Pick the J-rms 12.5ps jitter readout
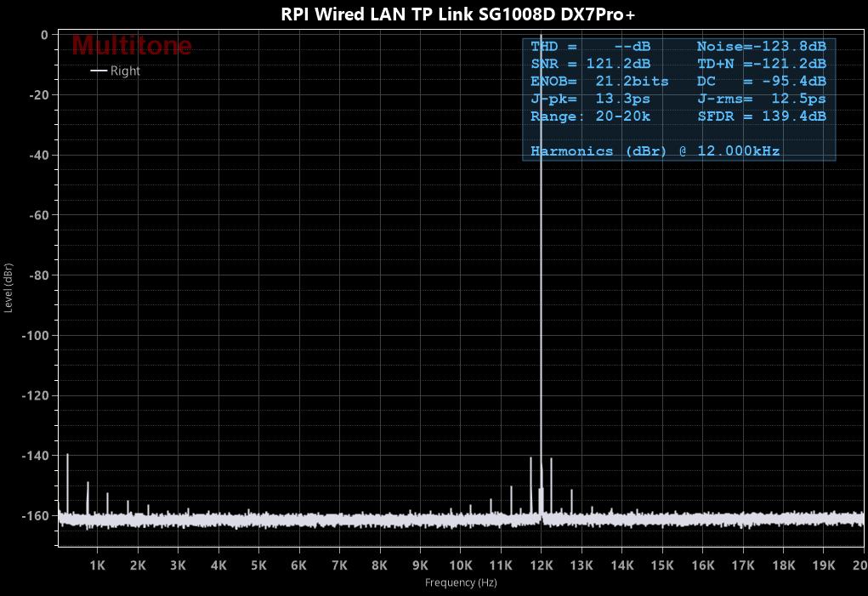This screenshot has width=868, height=596. [x=761, y=99]
